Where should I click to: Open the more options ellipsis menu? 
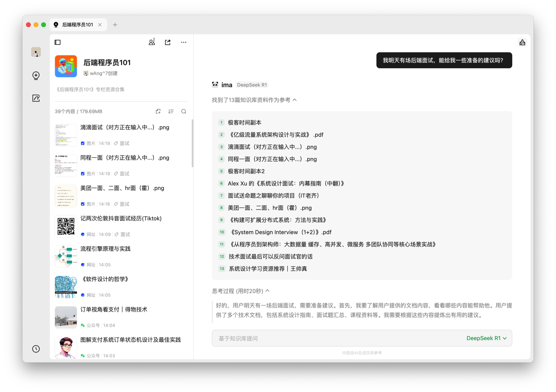tap(184, 42)
